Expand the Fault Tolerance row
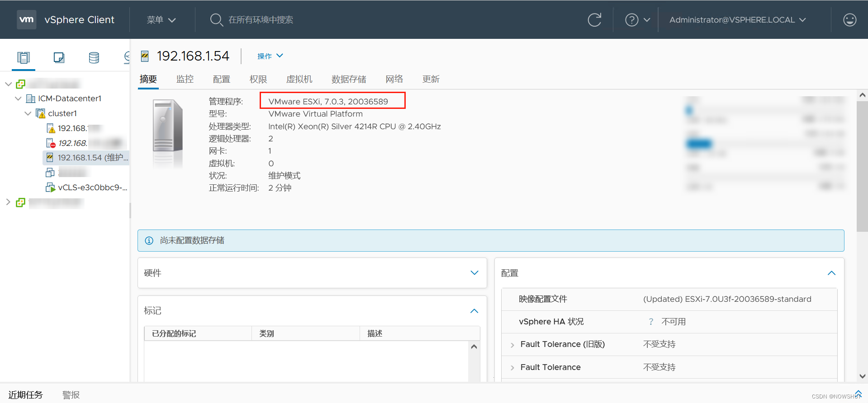Screen dimensions: 868x403 coord(512,368)
